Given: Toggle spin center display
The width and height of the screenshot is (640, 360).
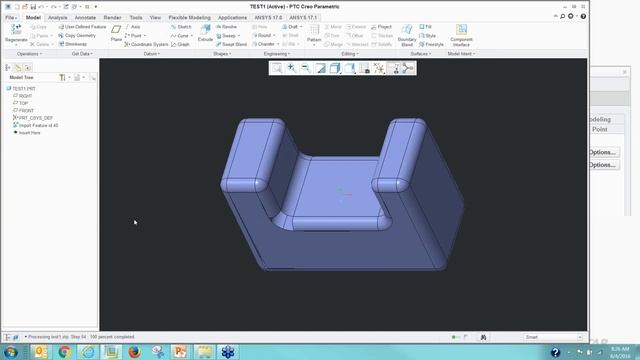Looking at the screenshot, I should [408, 68].
